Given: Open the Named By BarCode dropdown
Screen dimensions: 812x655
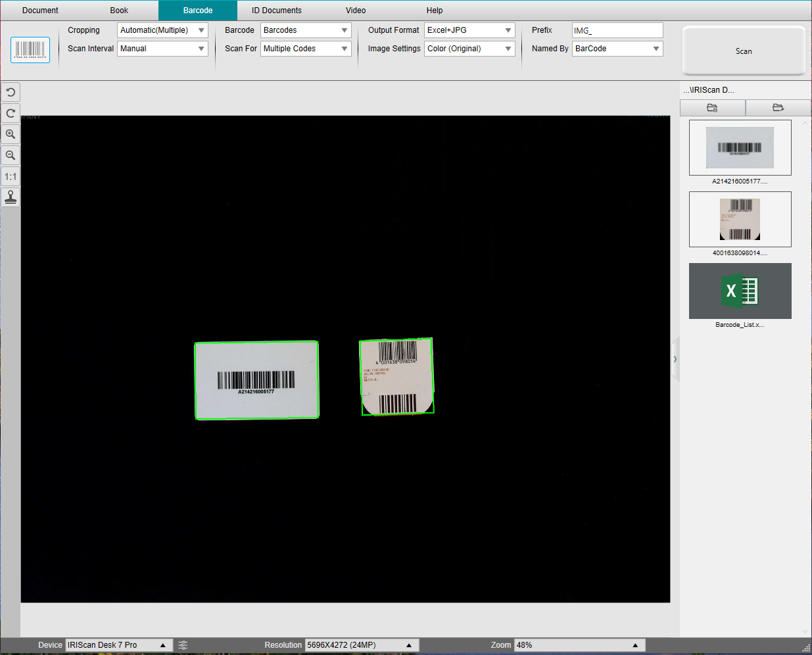Looking at the screenshot, I should coord(617,49).
